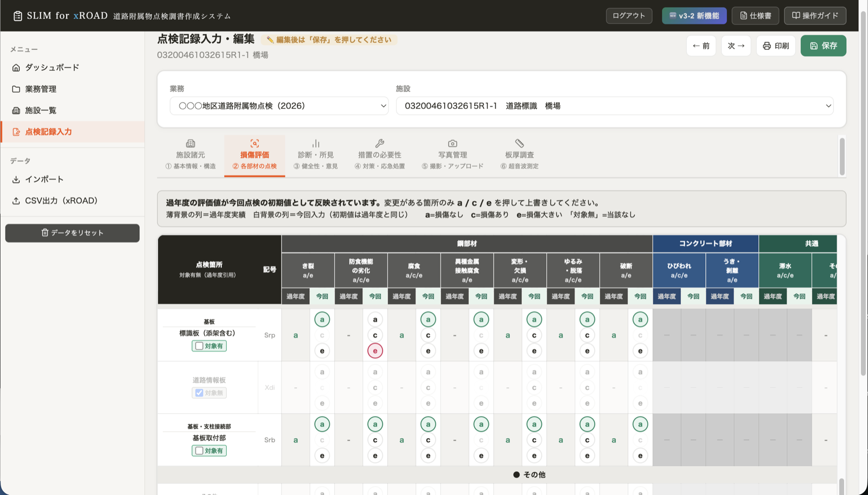Switch to 写真管理 tab

point(452,155)
